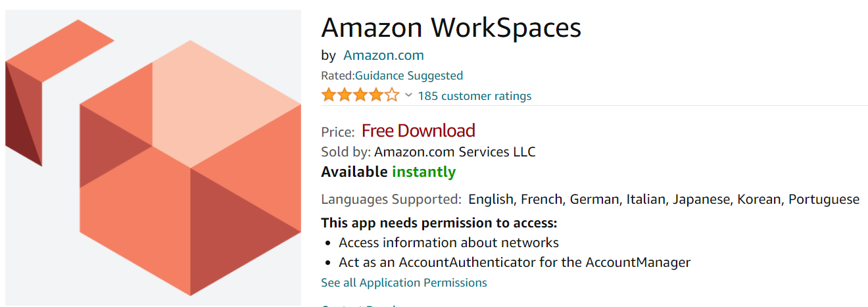Image resolution: width=868 pixels, height=307 pixels.
Task: Click the AccountAuthenticator permission bullet
Action: 514,262
